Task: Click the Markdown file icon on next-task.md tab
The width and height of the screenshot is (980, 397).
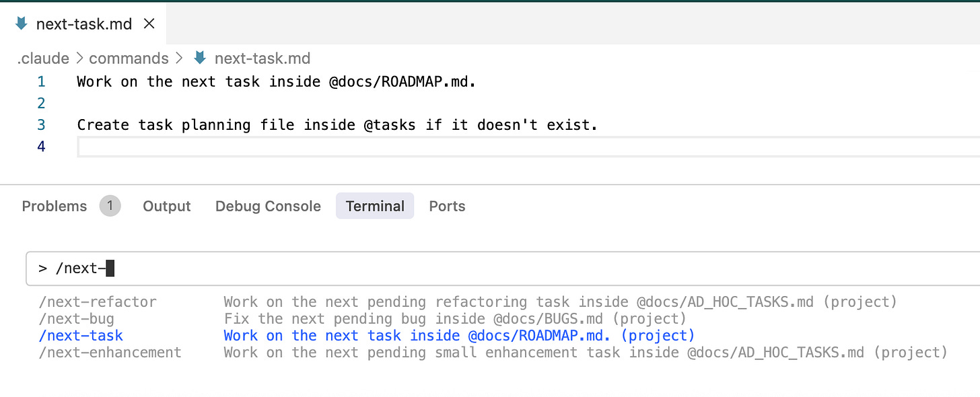Action: pos(22,22)
